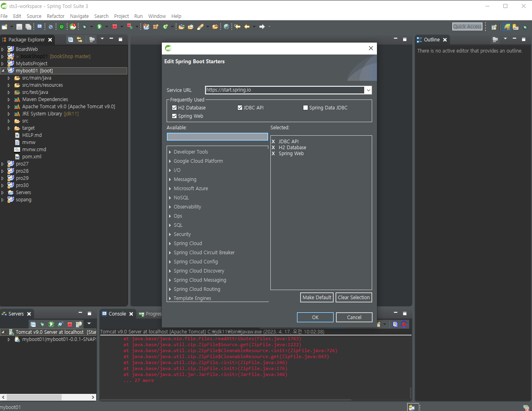Click the web browser globe icon

pyautogui.click(x=226, y=27)
